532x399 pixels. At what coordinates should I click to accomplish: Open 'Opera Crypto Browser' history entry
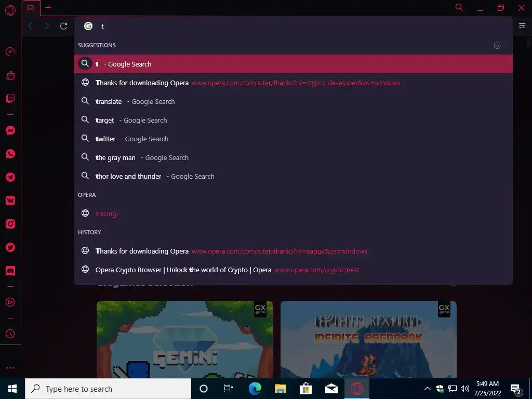(293, 270)
